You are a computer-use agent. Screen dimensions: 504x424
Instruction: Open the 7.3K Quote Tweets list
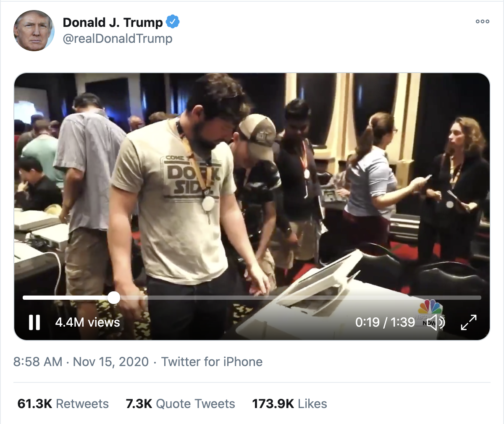(180, 403)
